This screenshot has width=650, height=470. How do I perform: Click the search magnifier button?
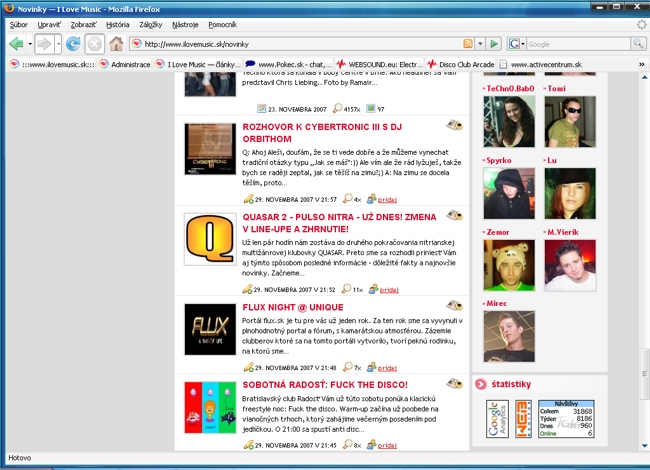[638, 44]
